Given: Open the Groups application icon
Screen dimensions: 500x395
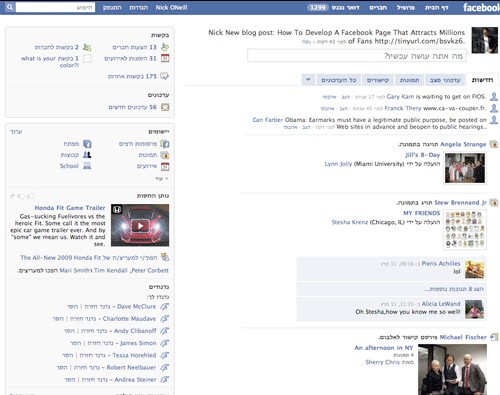Looking at the screenshot, I should tap(87, 155).
